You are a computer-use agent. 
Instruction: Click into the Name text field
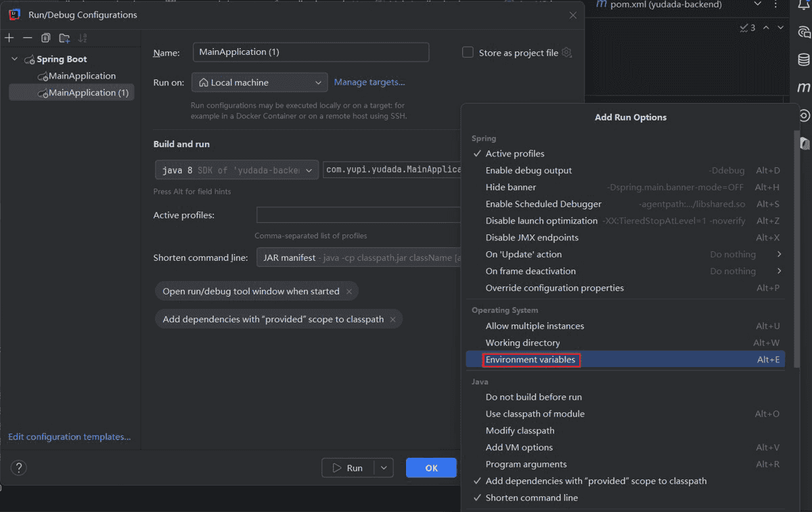311,53
